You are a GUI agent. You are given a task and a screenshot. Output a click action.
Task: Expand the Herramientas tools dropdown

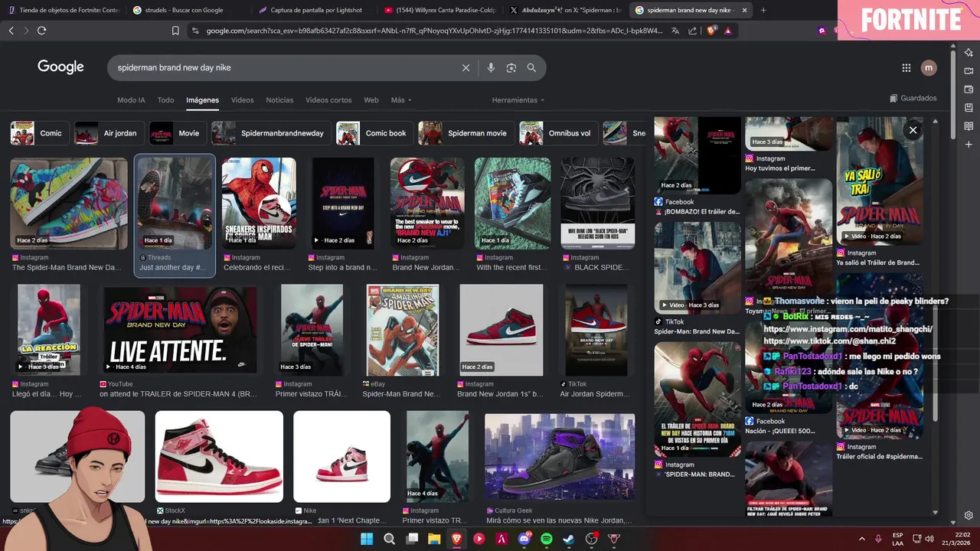point(518,100)
